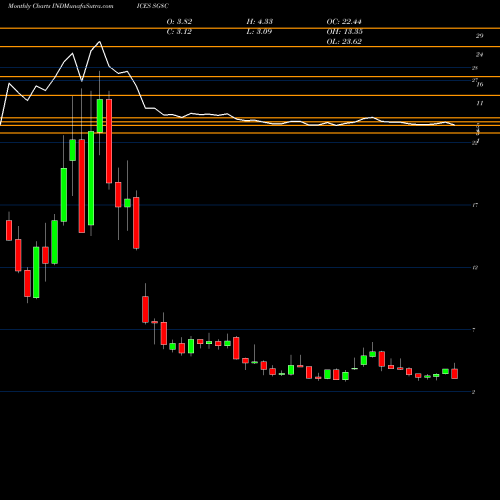Click the 11 axis label
The image size is (500, 500).
[x=479, y=103]
